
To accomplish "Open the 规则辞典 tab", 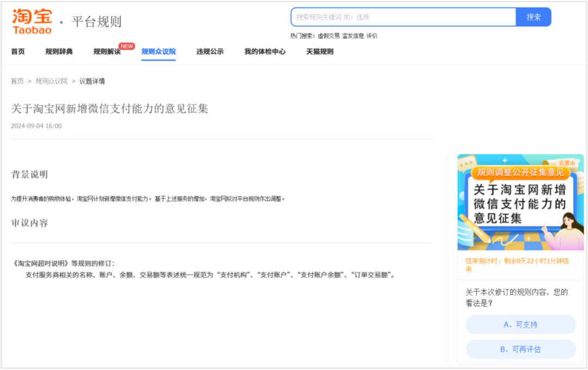I will pyautogui.click(x=59, y=51).
